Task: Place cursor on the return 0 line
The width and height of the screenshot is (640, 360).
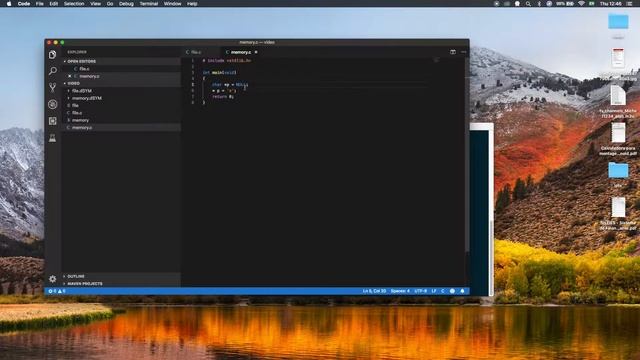Action: [x=223, y=97]
